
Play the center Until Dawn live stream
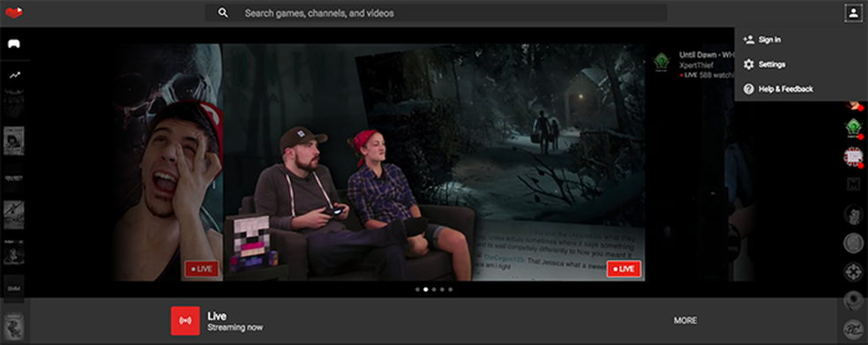click(434, 163)
